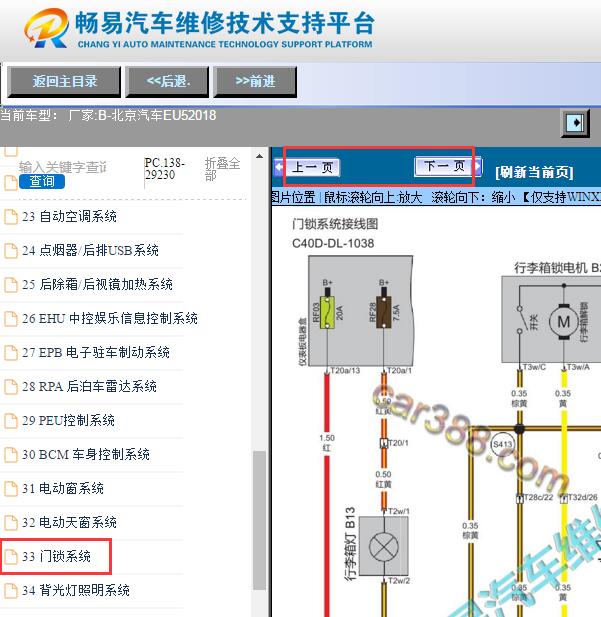
Task: Click the PC.138-29230 text
Action: coord(165,168)
